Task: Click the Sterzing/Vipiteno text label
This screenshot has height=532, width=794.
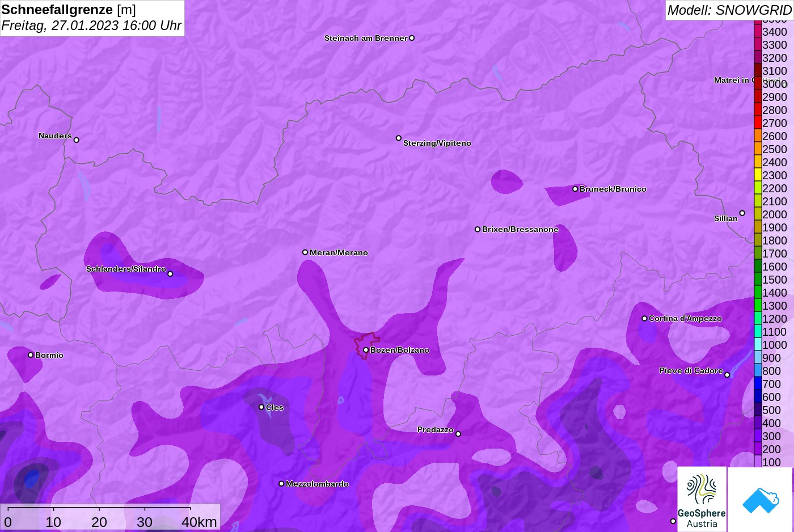Action: 437,143
